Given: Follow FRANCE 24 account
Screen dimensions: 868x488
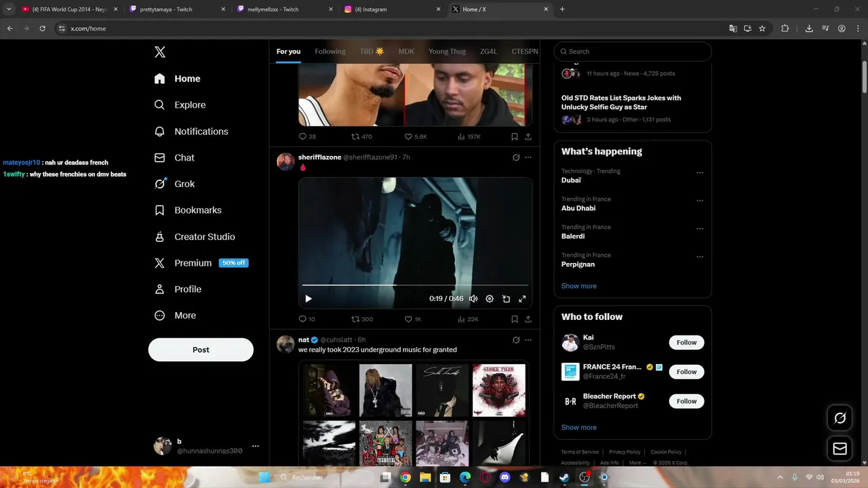Looking at the screenshot, I should (686, 371).
